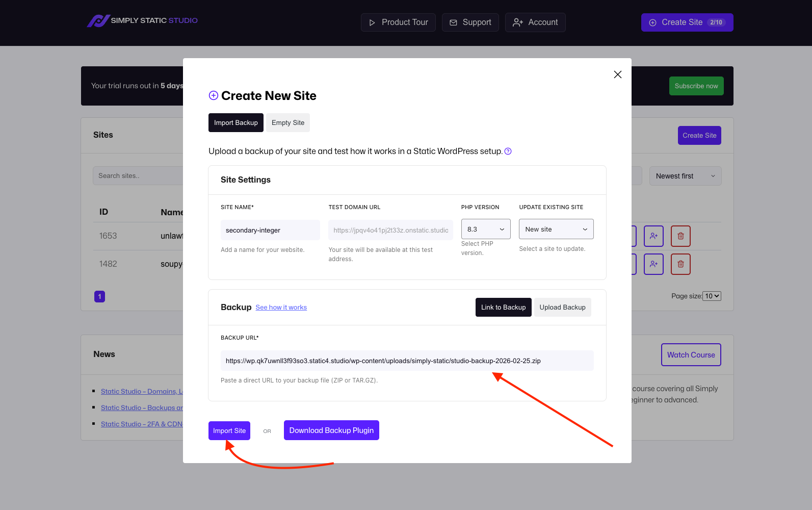Screen dimensions: 812x510
Task: Select the Link to Backup tab
Action: point(504,308)
